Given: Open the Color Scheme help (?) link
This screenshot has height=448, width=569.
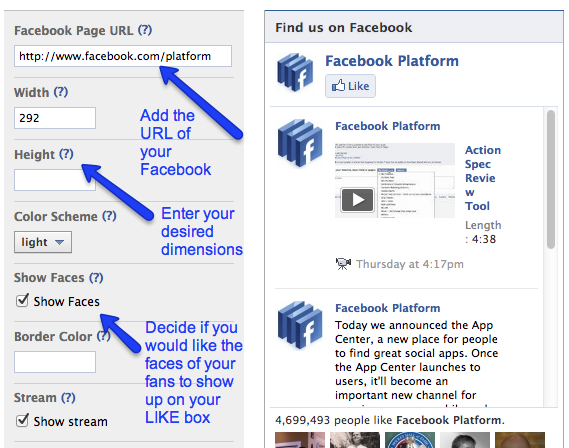Looking at the screenshot, I should coord(109,216).
